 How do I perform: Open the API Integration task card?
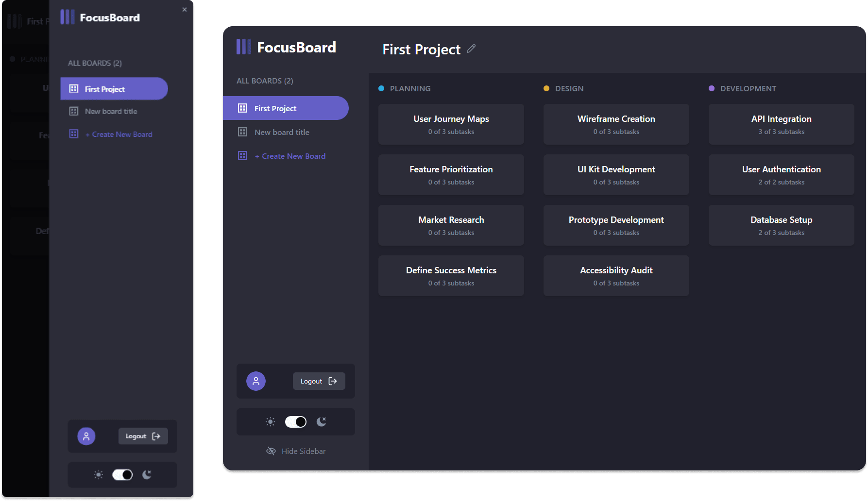(x=782, y=124)
